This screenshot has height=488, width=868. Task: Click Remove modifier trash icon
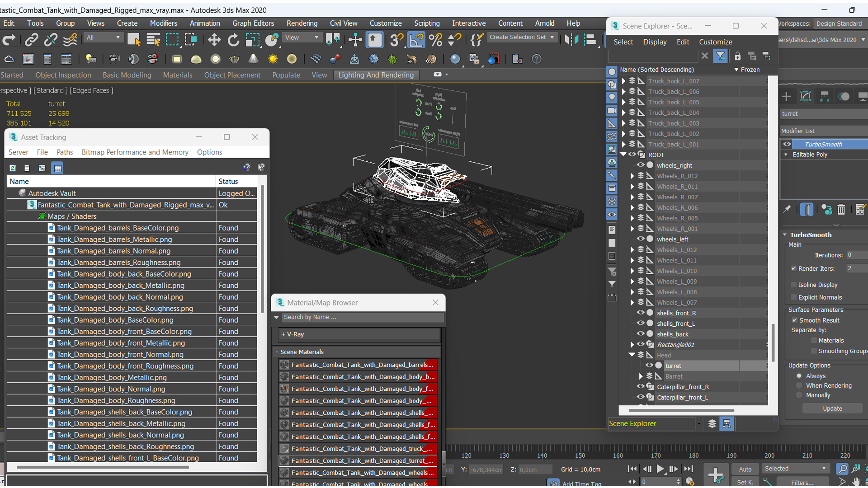(841, 210)
